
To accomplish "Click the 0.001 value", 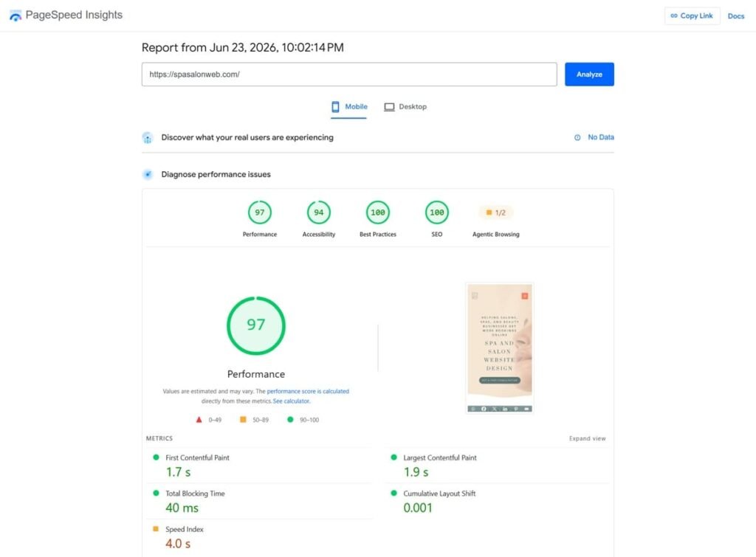I will coord(418,508).
